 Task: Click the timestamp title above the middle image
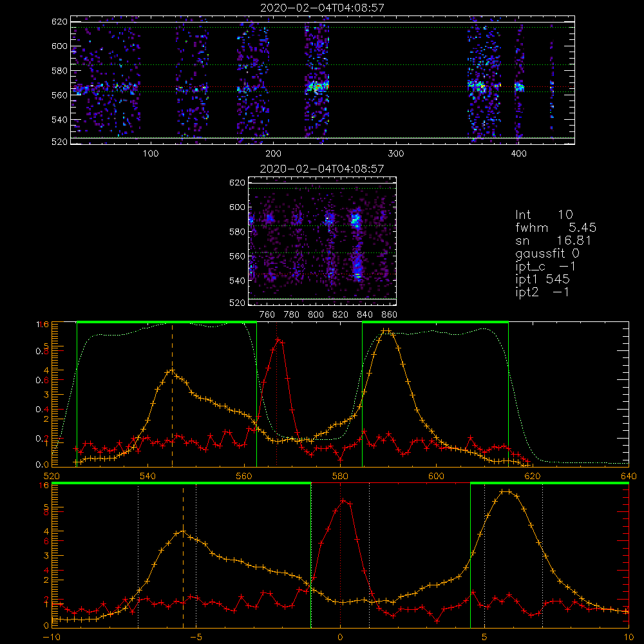(322, 169)
